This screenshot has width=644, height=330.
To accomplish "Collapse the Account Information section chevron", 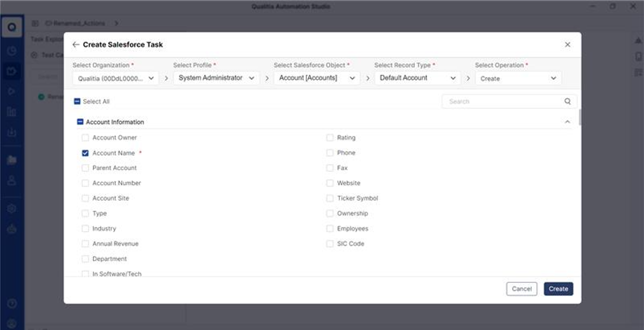I will [567, 122].
